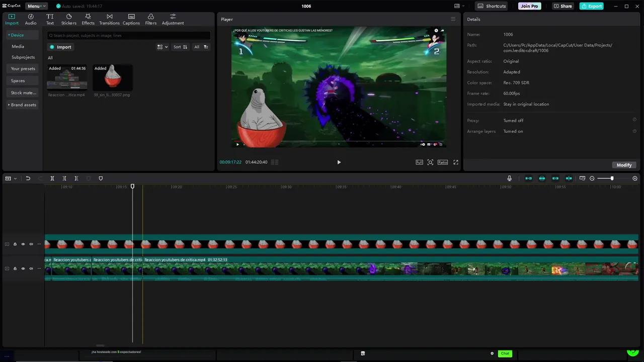Open Shortcuts panel
The height and width of the screenshot is (362, 644).
pyautogui.click(x=491, y=6)
